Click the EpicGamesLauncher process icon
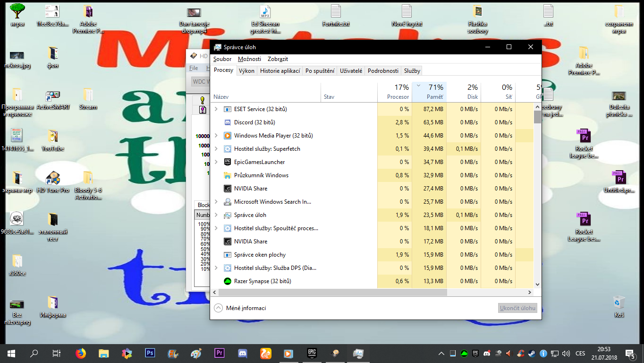The width and height of the screenshot is (644, 363). (x=227, y=162)
